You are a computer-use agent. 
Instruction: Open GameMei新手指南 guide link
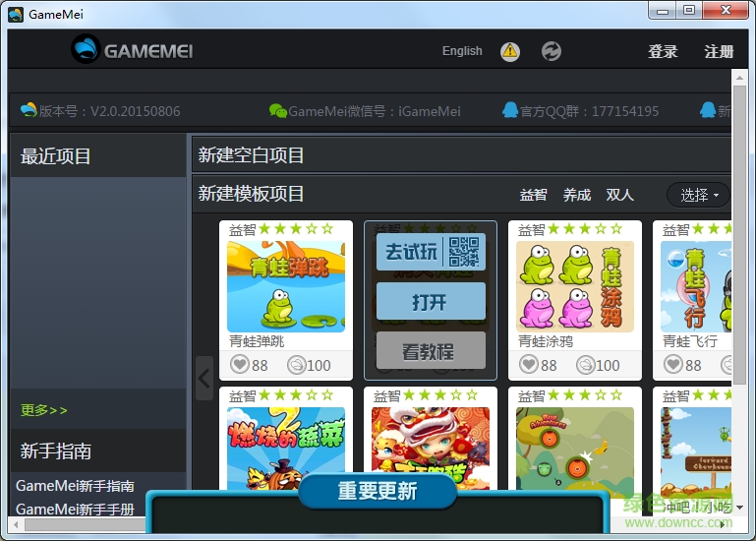75,486
